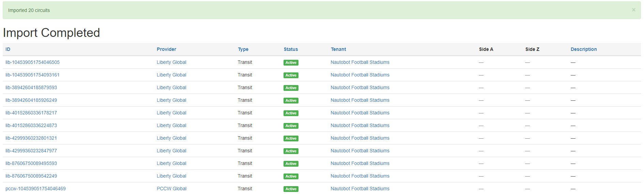Open circuit lib-104539051754093161
Image resolution: width=644 pixels, height=194 pixels.
click(x=32, y=75)
